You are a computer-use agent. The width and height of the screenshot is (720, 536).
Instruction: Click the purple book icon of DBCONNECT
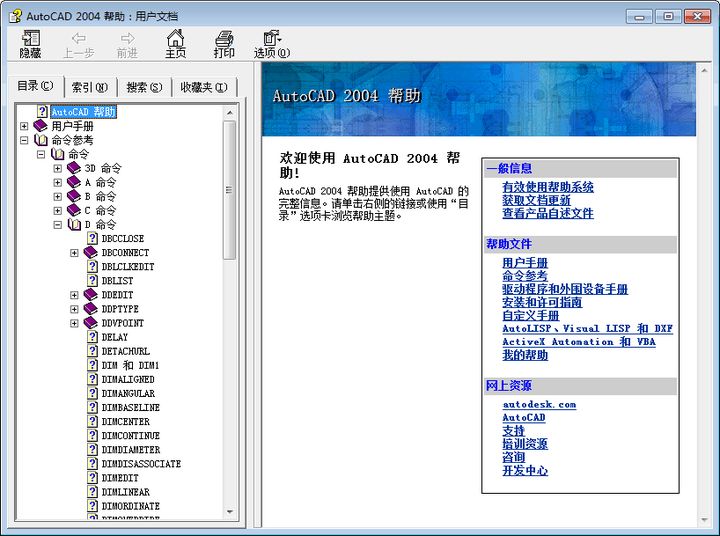pos(90,252)
